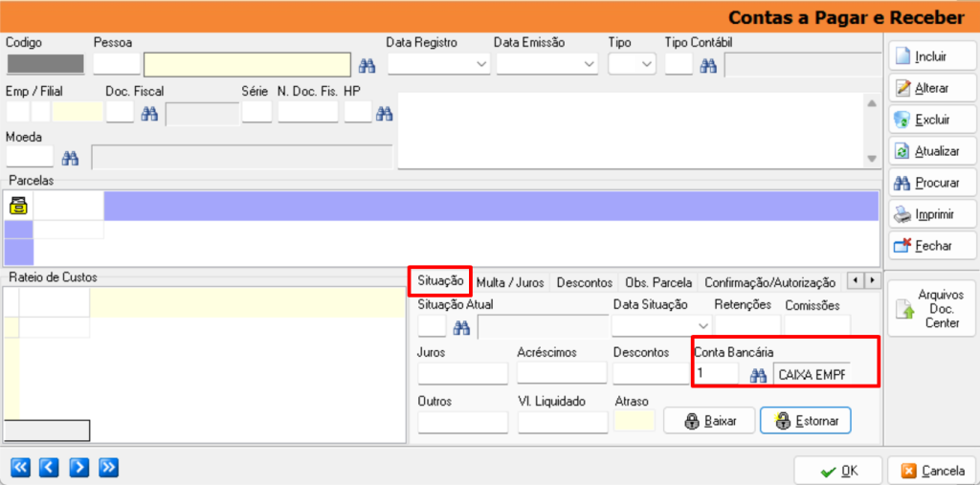Click Procurar button

[x=932, y=183]
